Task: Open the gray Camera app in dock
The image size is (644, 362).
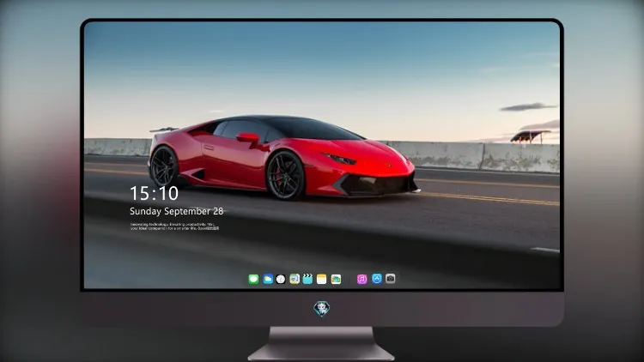Action: point(391,279)
